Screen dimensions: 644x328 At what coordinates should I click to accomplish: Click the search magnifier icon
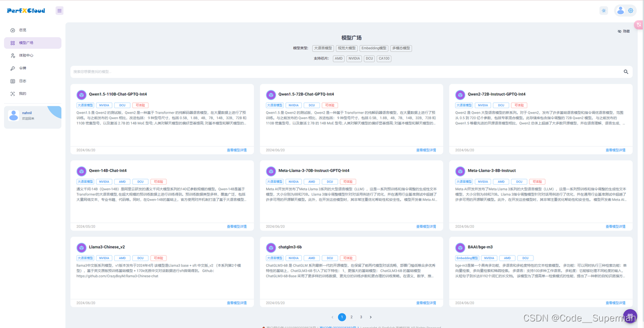(x=626, y=72)
